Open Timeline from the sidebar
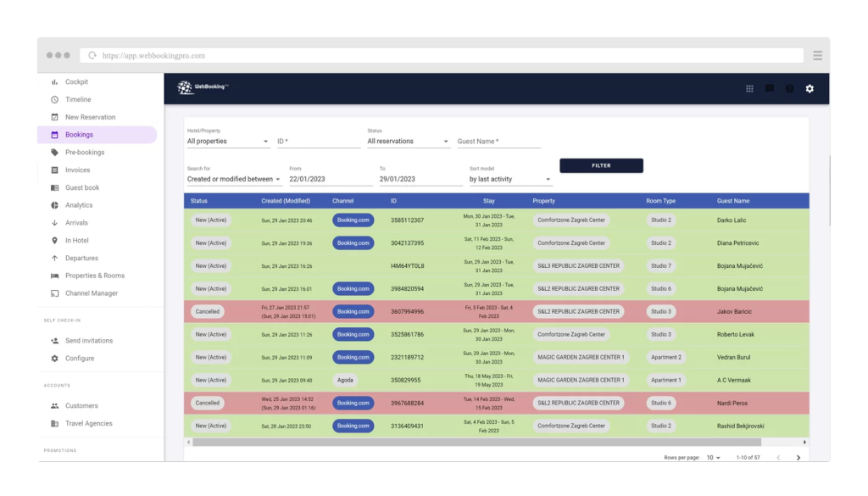 pyautogui.click(x=78, y=99)
